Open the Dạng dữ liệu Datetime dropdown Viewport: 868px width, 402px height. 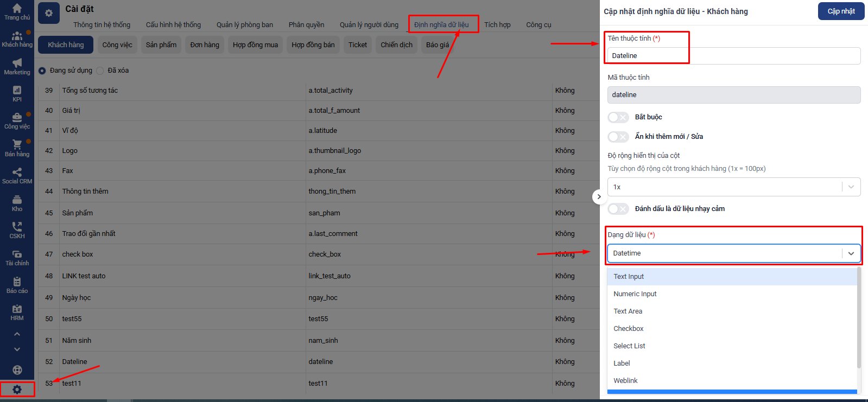tap(733, 253)
